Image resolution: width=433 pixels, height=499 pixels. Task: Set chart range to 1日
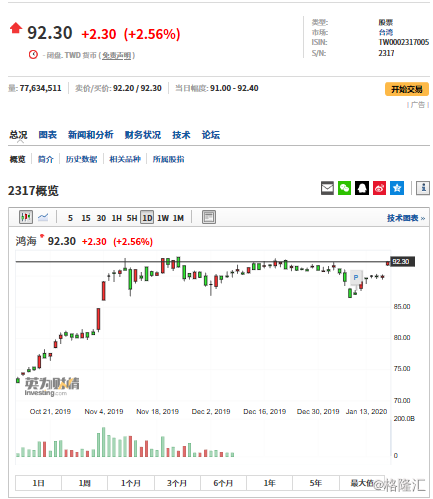[38, 483]
